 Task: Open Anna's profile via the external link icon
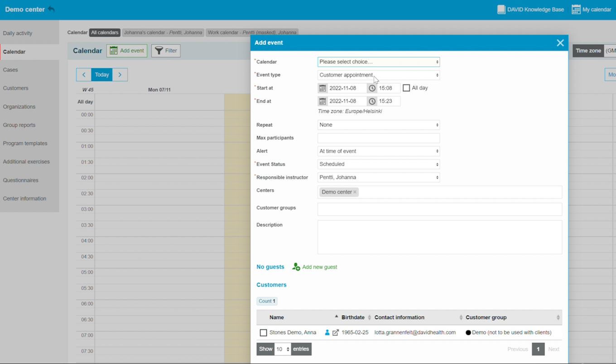point(334,332)
